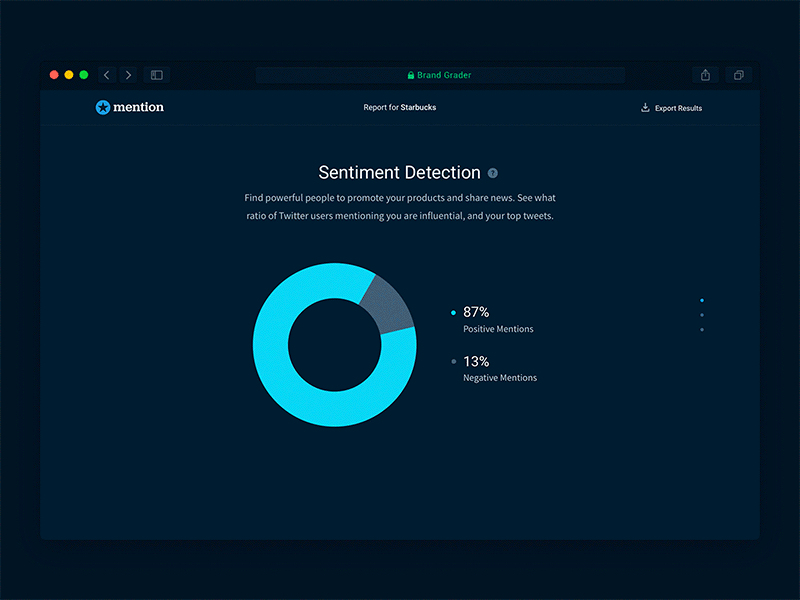The width and height of the screenshot is (800, 600).
Task: Open the Sentiment Detection help icon
Action: pos(491,172)
